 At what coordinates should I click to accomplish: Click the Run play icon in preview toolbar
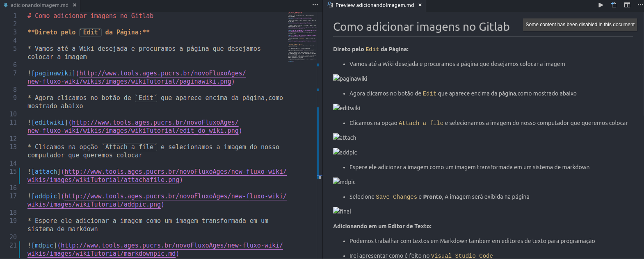coord(601,5)
